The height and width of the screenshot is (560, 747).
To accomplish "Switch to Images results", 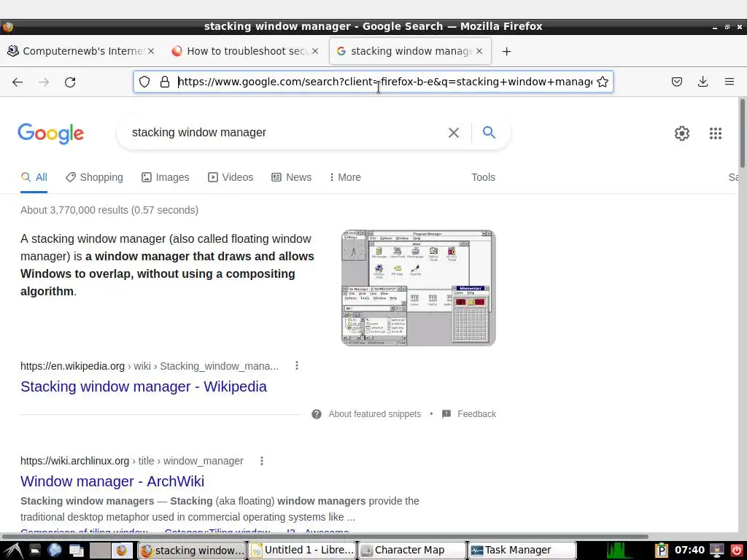I will [166, 177].
